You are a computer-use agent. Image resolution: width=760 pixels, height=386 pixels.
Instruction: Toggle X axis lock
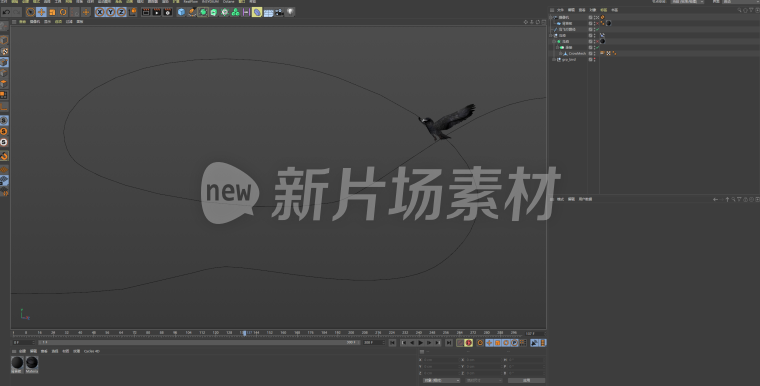[100, 12]
